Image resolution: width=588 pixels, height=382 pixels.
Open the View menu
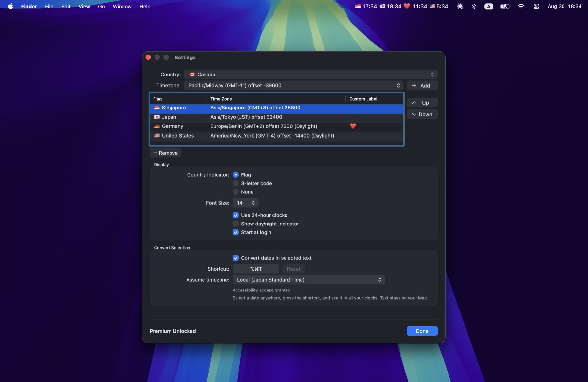tap(84, 6)
